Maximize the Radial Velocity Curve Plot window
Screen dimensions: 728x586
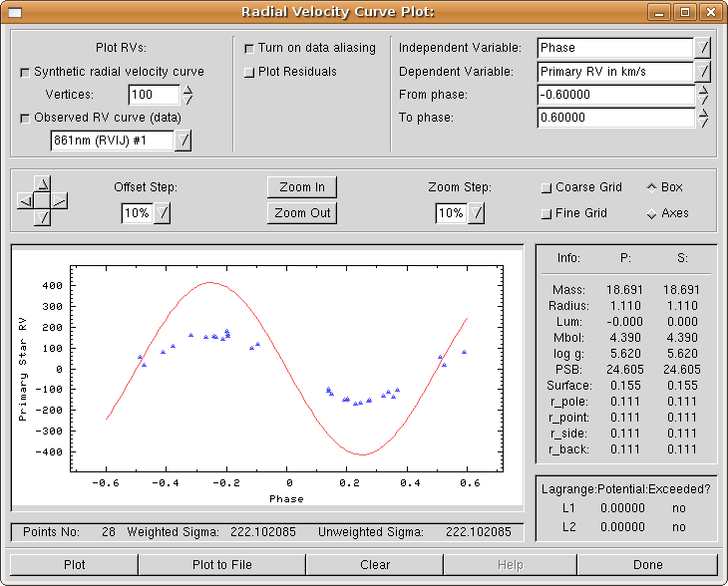tap(685, 12)
